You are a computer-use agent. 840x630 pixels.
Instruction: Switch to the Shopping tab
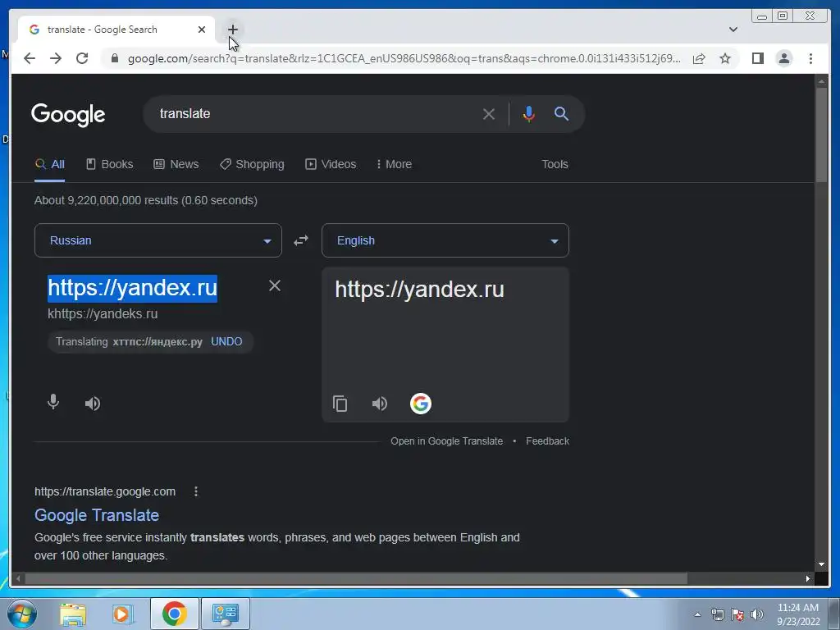coord(252,164)
